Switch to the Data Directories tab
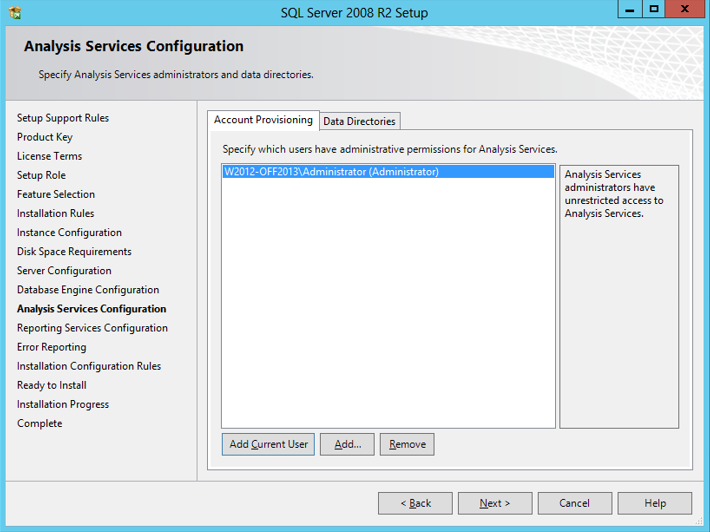 (360, 121)
